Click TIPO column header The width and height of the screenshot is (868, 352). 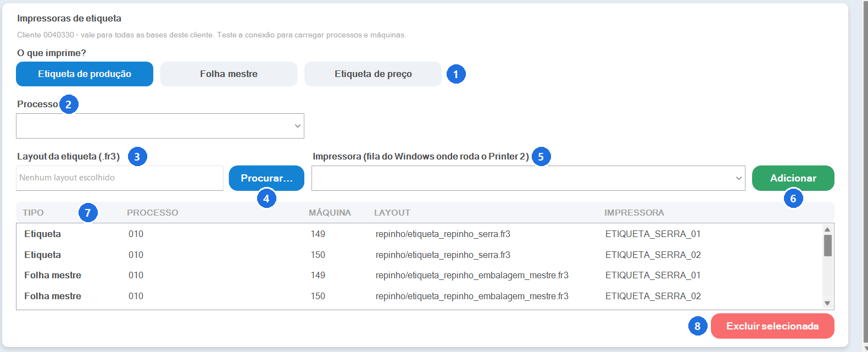[33, 212]
